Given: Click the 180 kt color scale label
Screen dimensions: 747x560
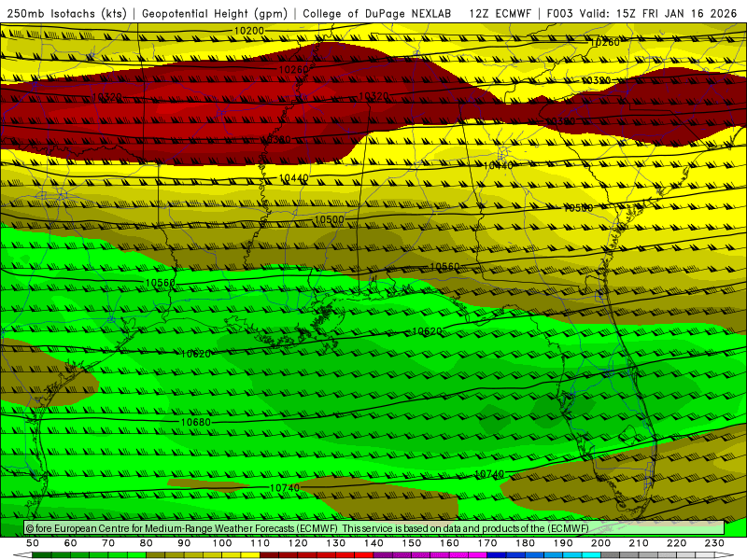Looking at the screenshot, I should (525, 543).
